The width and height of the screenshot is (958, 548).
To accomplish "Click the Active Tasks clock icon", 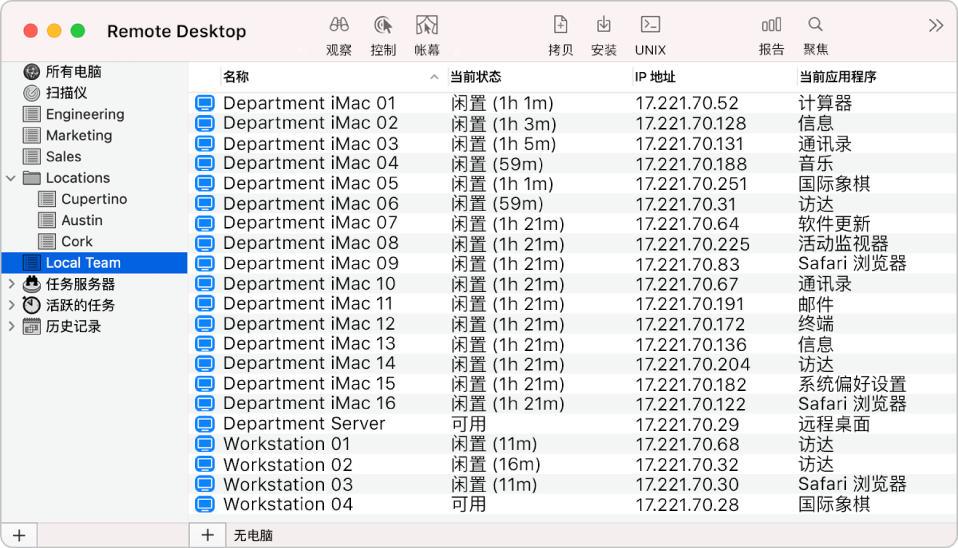I will point(31,305).
